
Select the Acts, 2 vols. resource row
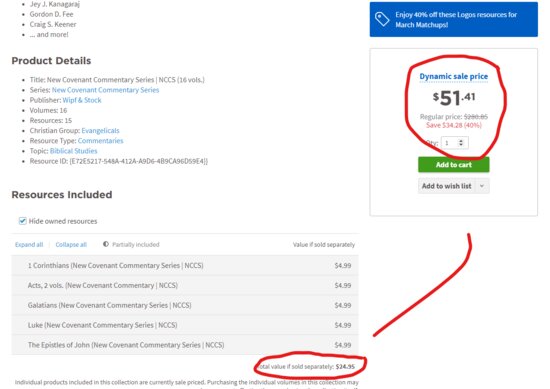pyautogui.click(x=185, y=285)
